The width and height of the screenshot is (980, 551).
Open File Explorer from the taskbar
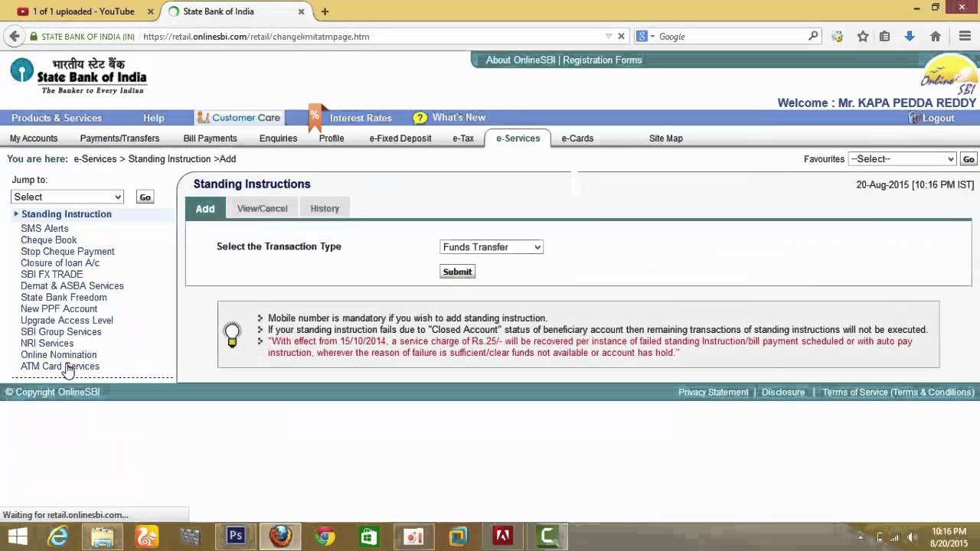103,536
